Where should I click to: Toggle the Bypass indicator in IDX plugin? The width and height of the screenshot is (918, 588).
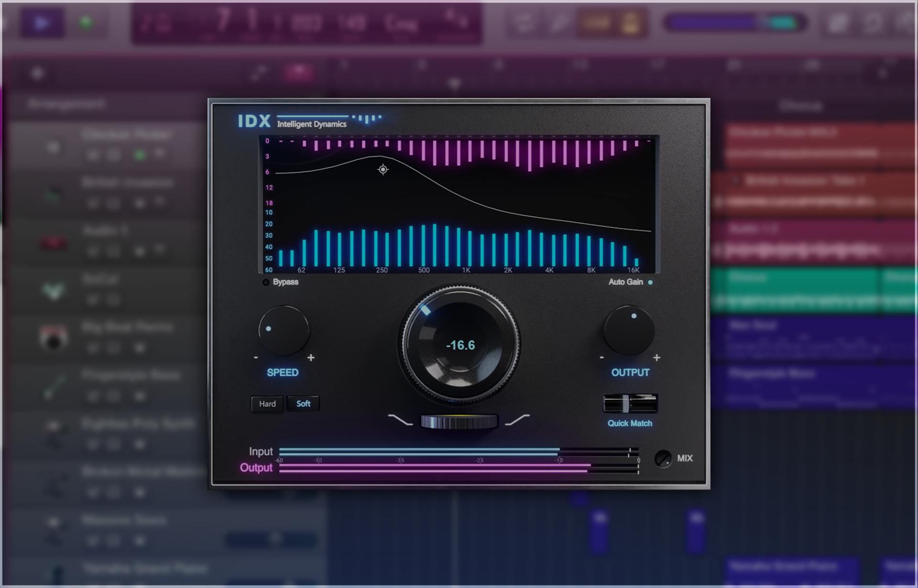(x=266, y=282)
